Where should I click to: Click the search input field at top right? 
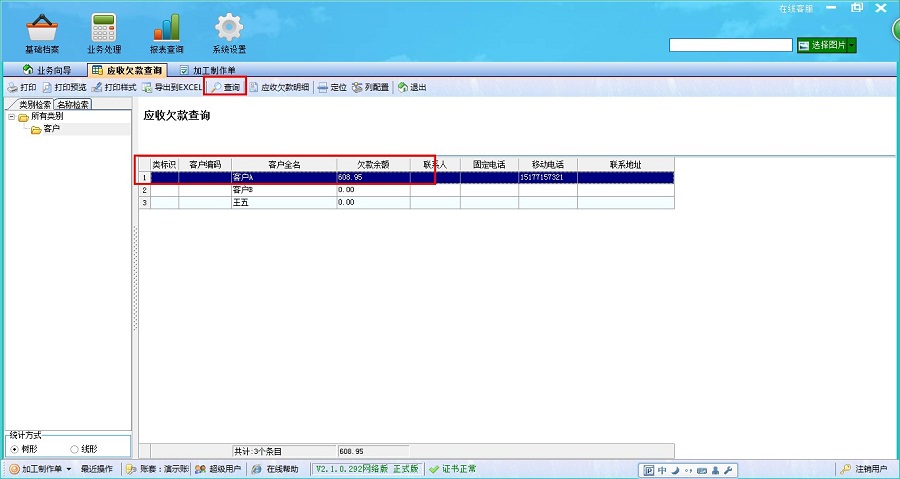tap(730, 46)
